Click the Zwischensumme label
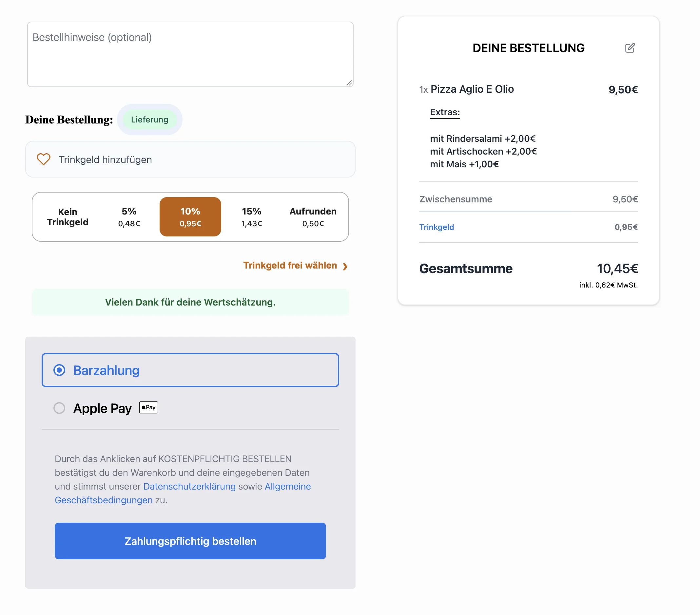 coord(456,199)
